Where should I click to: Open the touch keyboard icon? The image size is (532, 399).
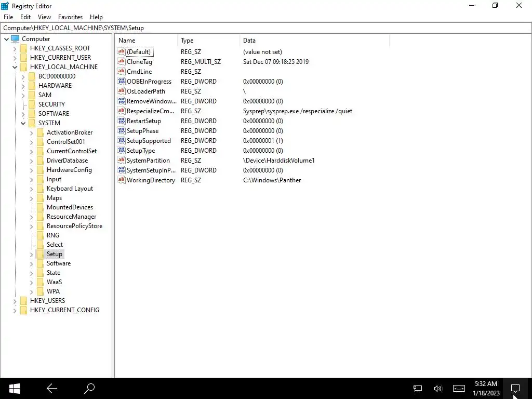(x=459, y=389)
